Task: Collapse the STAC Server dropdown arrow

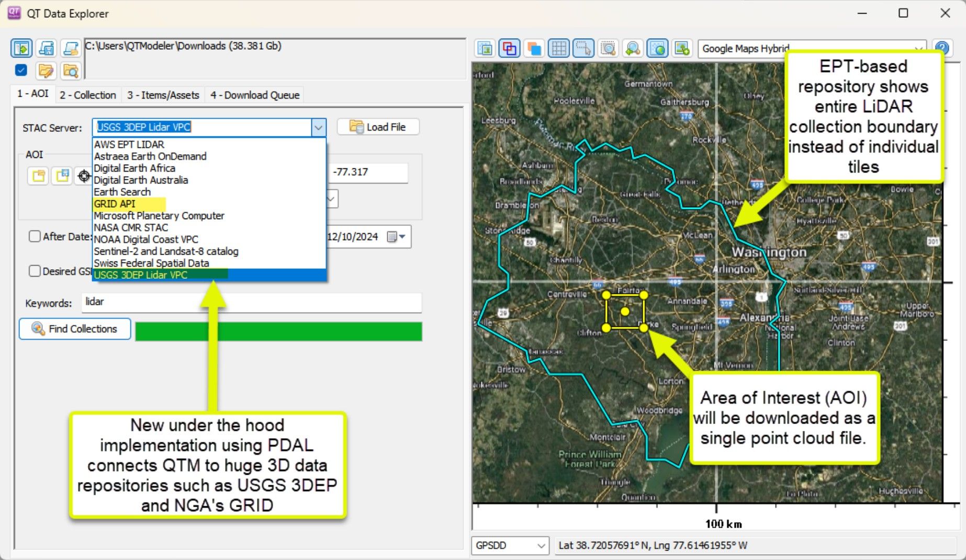Action: (318, 127)
